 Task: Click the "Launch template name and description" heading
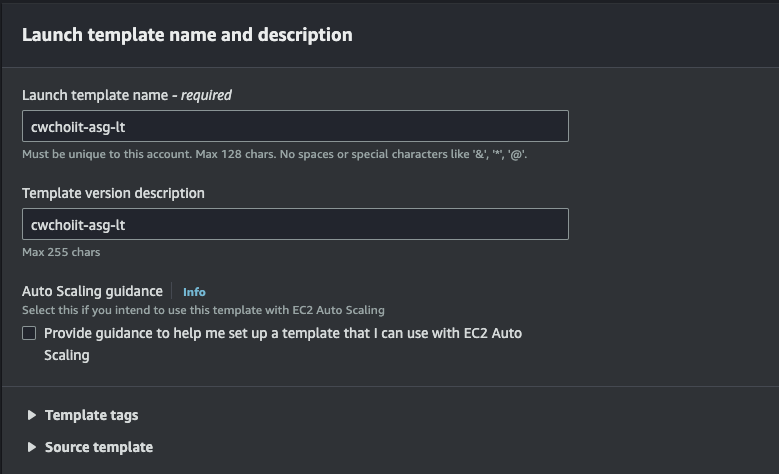pyautogui.click(x=187, y=35)
